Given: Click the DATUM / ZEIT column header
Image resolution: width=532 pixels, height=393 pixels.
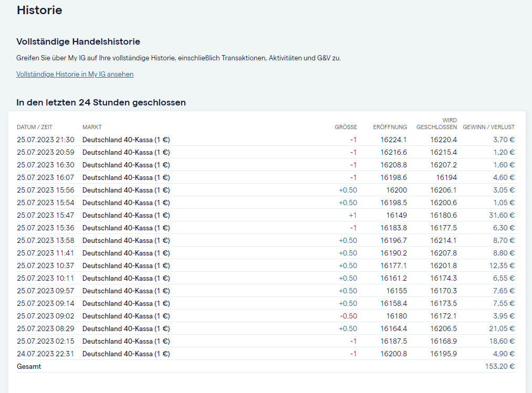Looking at the screenshot, I should (x=35, y=127).
